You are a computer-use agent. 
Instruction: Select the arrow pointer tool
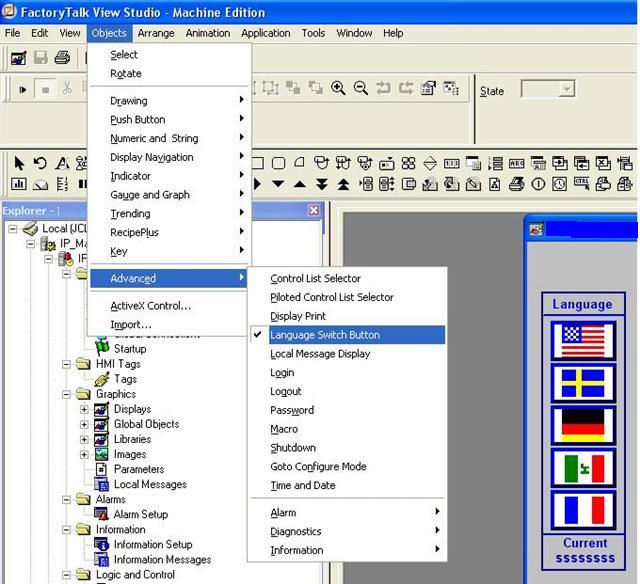coord(19,163)
